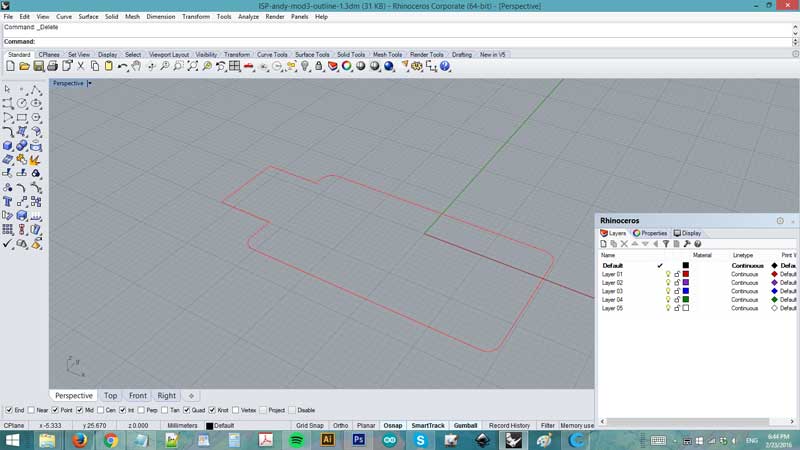The width and height of the screenshot is (800, 450).
Task: Switch to the Curve Tools toolbar tab
Action: (272, 55)
